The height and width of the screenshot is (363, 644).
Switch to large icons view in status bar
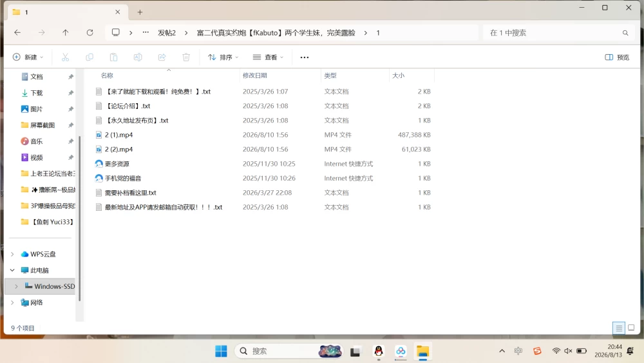coord(631,328)
